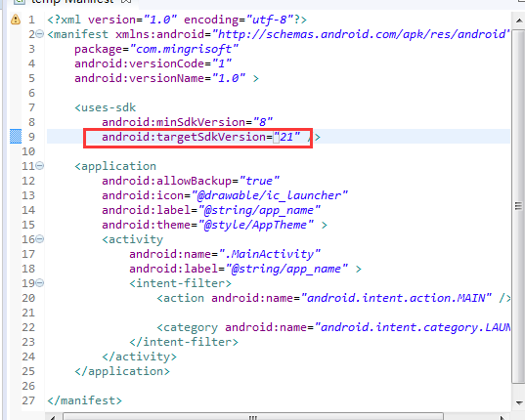The width and height of the screenshot is (525, 420).
Task: Click the horizontal scrollbar right arrow
Action: coord(502,417)
